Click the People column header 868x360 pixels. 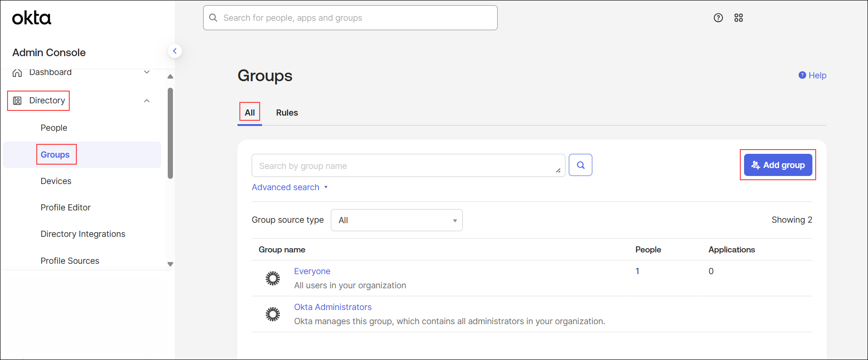coord(648,250)
